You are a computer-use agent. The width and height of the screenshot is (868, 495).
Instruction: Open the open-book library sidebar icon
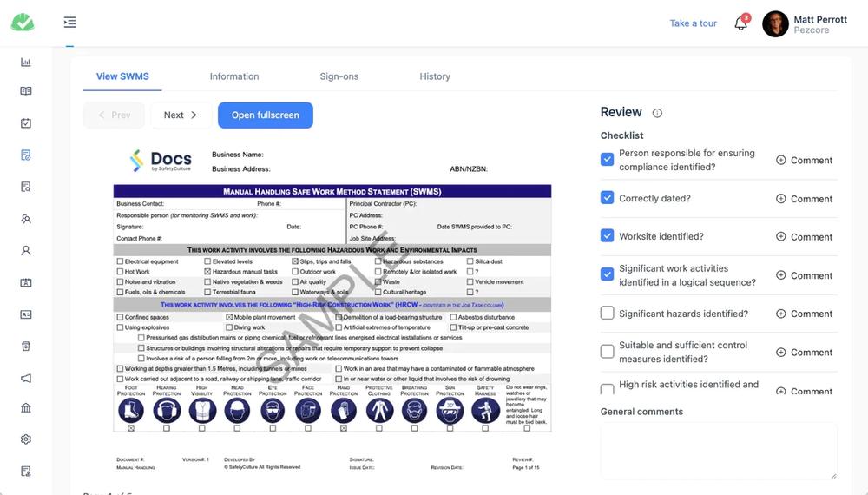25,91
